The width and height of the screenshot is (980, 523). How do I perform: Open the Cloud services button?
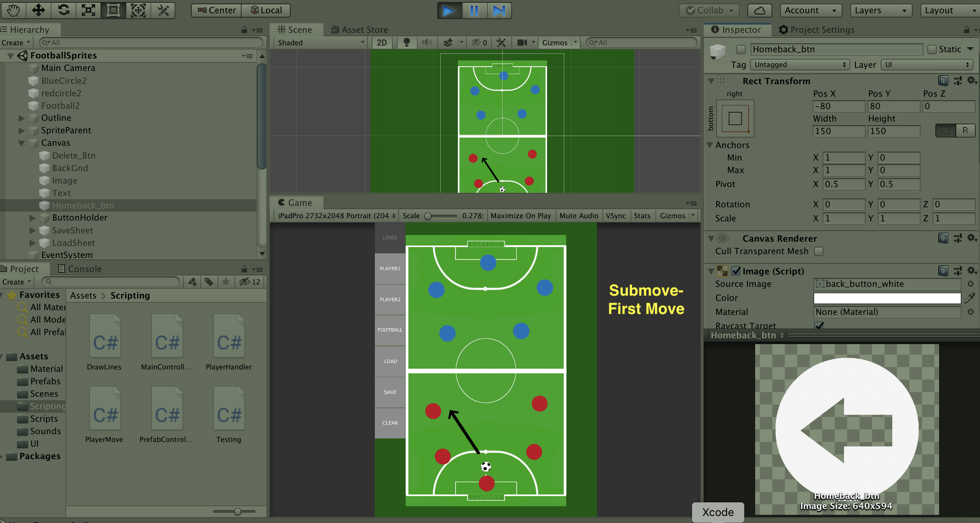coord(759,11)
